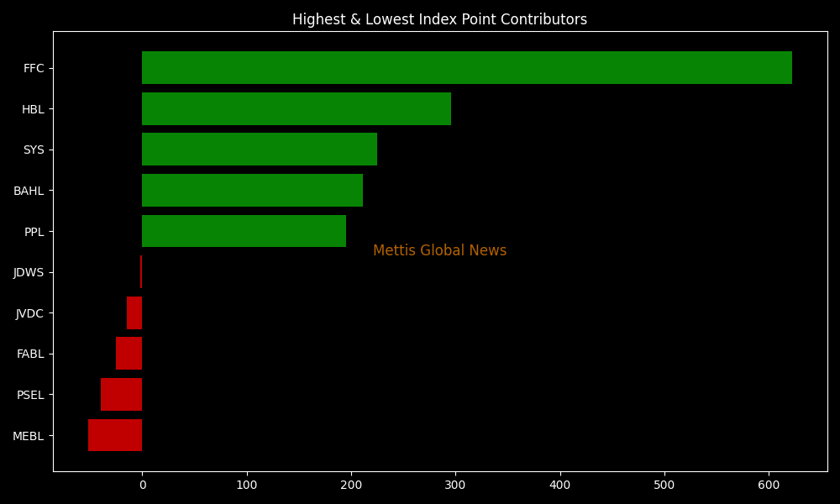
Task: Click the x-axis tick label 400
Action: coord(560,486)
